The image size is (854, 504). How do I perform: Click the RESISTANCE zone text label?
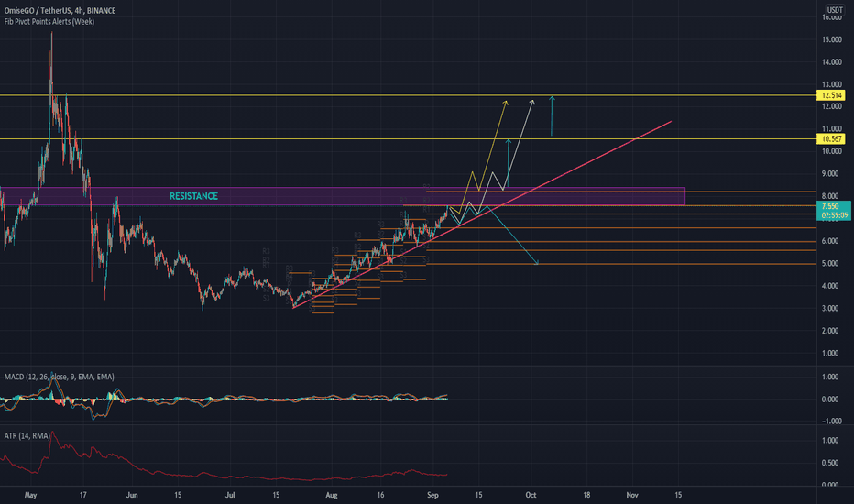point(193,196)
